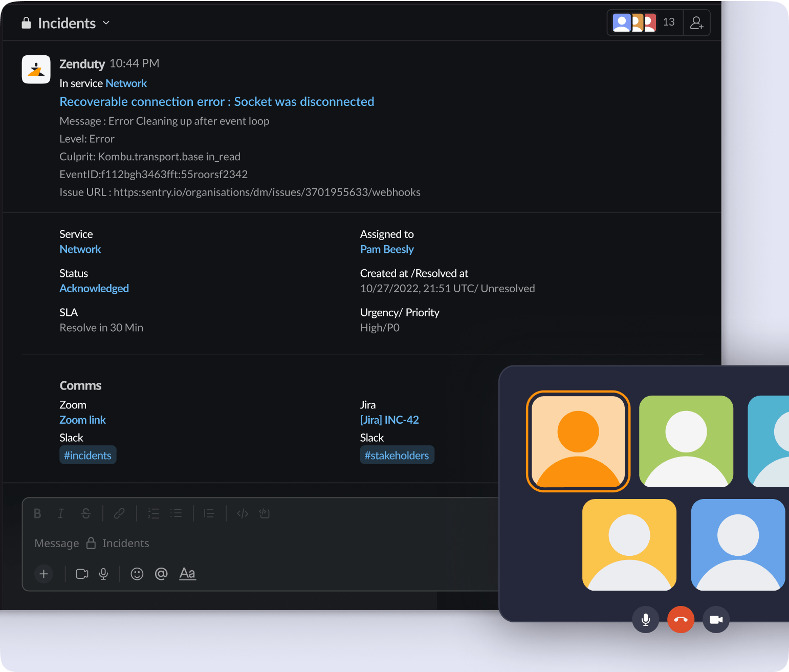
Task: Toggle inline code formatting
Action: click(242, 513)
